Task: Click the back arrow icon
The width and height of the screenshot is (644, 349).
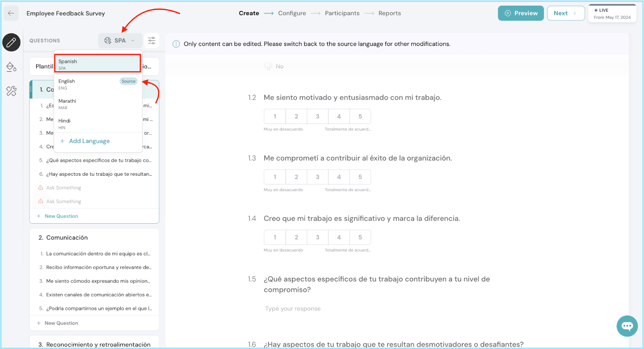Action: point(11,13)
